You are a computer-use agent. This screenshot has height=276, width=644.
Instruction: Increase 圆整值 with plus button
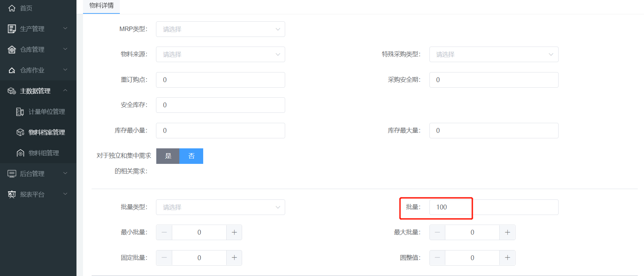507,258
